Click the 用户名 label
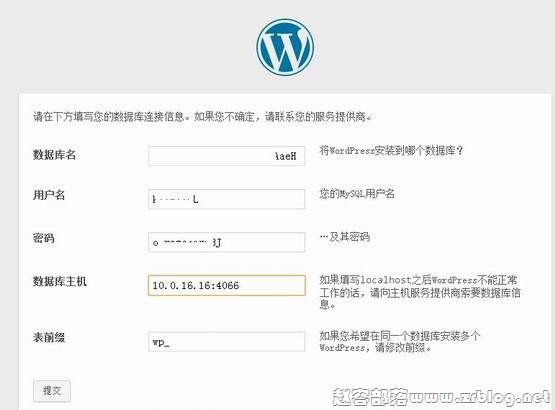The height and width of the screenshot is (410, 555). (49, 195)
